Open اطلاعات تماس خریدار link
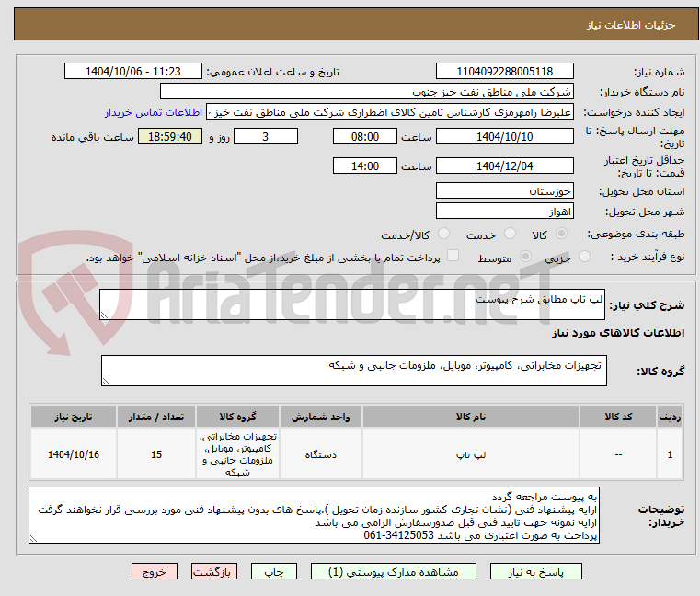700x596 pixels. (x=154, y=112)
